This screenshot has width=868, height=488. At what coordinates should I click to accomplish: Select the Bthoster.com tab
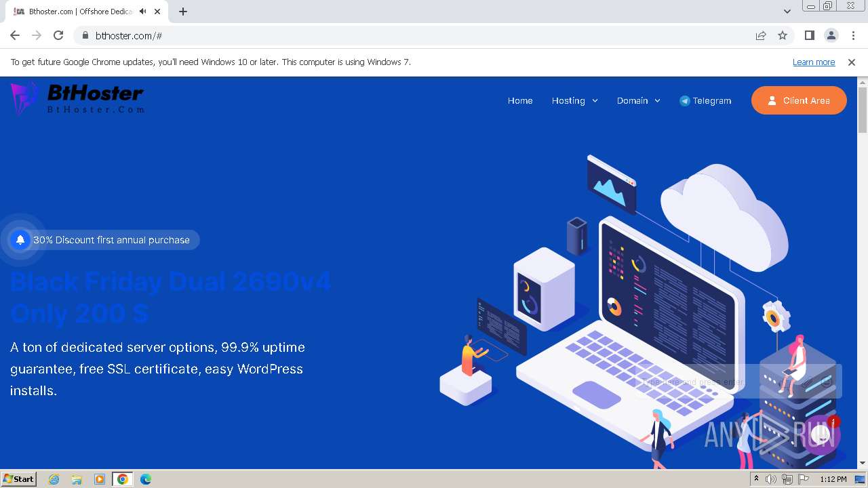click(86, 12)
